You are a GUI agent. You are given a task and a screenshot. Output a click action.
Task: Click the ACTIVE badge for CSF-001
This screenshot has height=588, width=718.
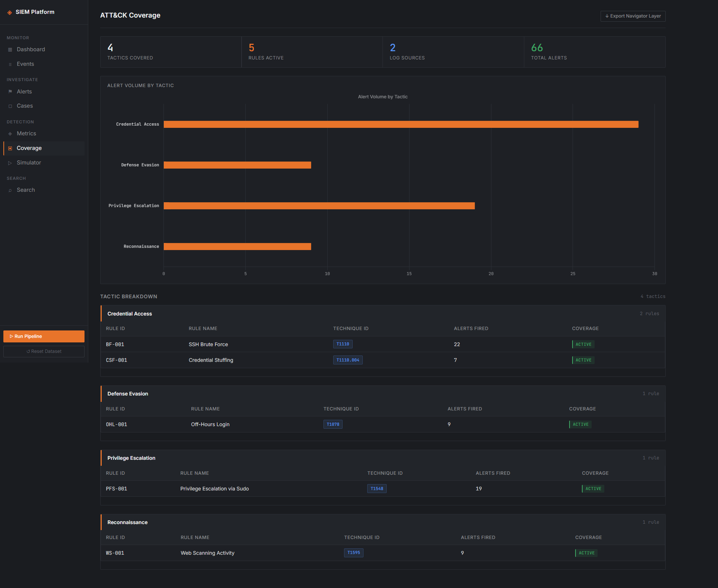583,360
